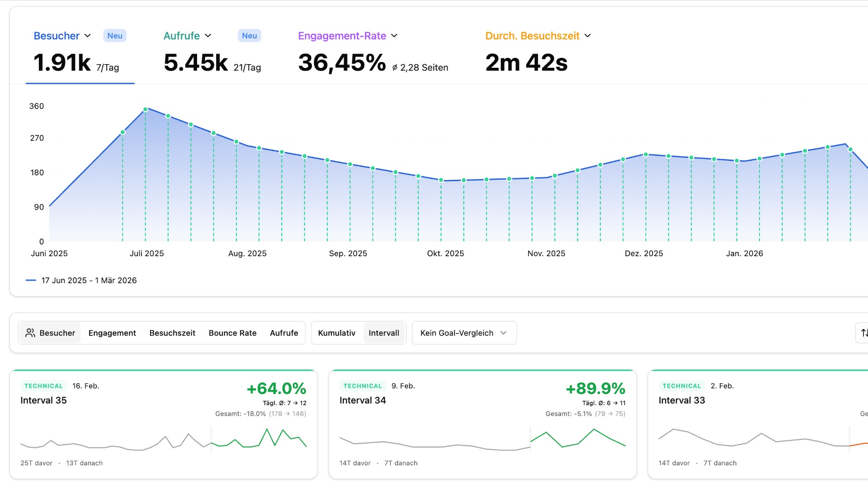Click the Neu badge next to Besucher

tap(115, 36)
